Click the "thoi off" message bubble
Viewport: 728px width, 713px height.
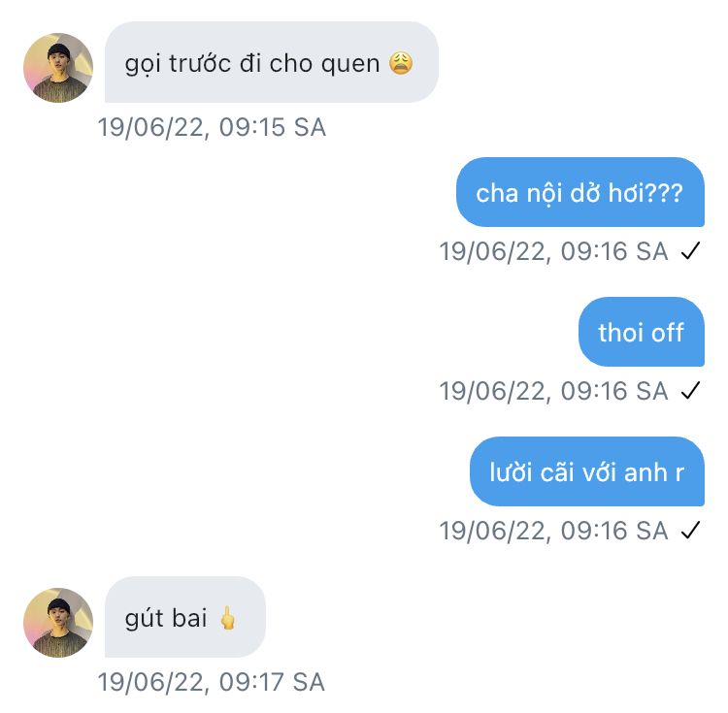click(x=641, y=333)
